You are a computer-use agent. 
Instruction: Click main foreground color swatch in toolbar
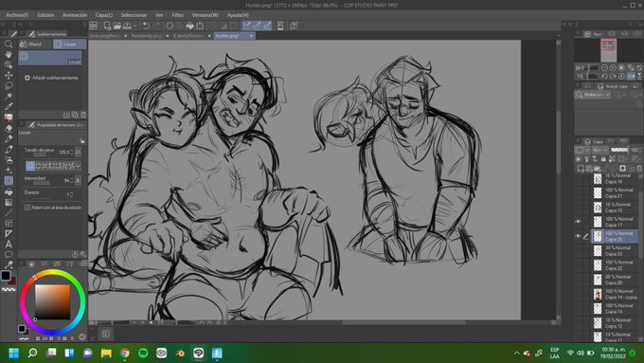(6, 276)
